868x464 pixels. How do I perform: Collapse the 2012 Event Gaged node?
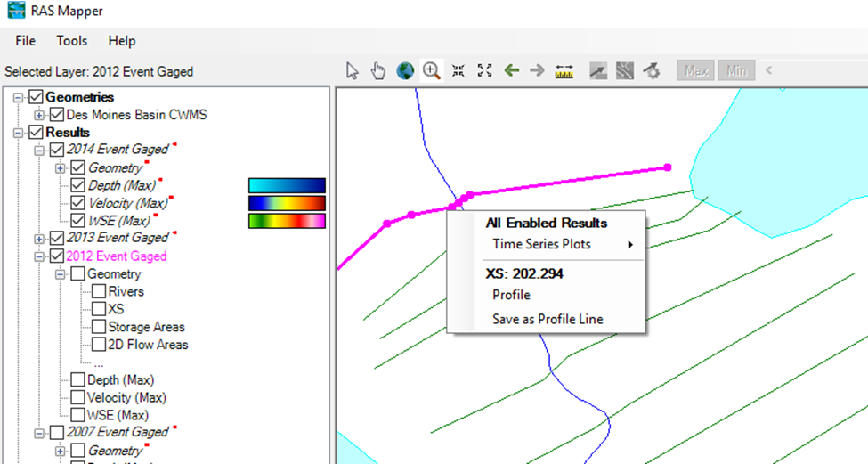[39, 256]
